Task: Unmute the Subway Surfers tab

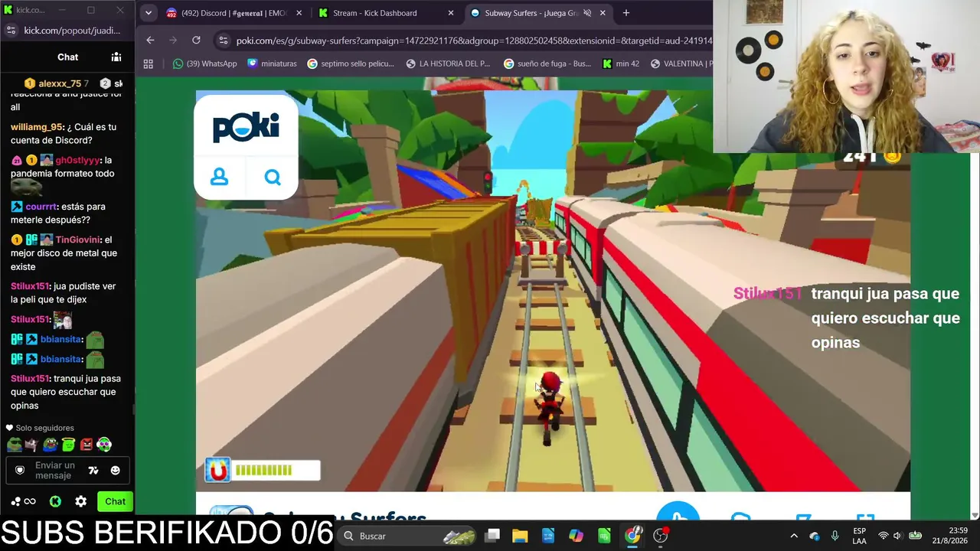Action: (x=587, y=13)
